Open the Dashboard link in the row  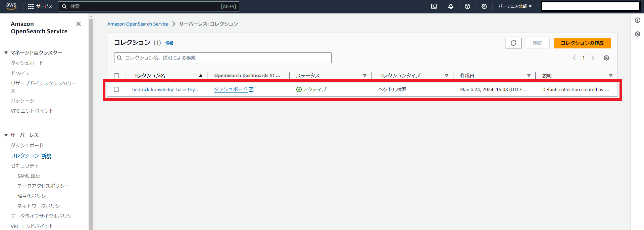click(x=231, y=89)
